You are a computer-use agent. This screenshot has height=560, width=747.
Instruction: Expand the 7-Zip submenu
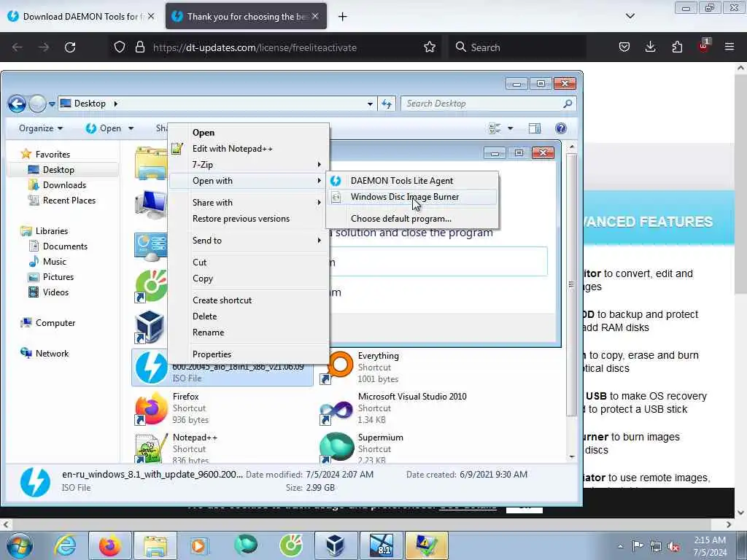click(248, 165)
